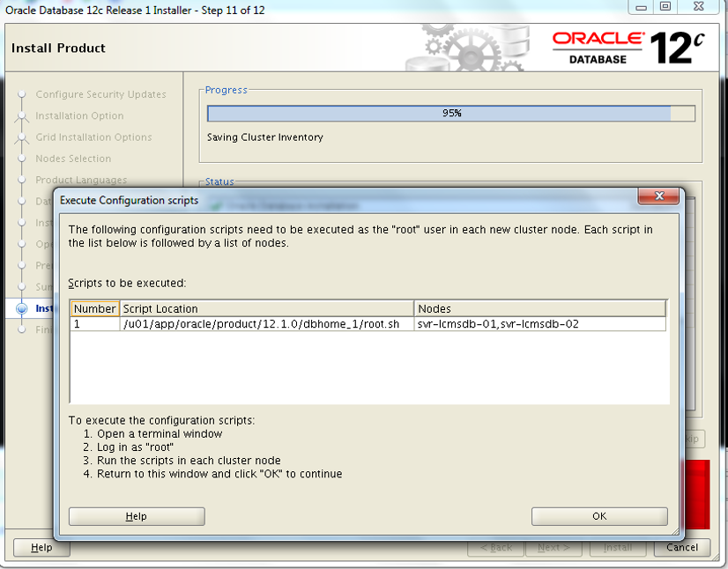Click Help button of the installer window
The image size is (728, 569).
pos(41,547)
